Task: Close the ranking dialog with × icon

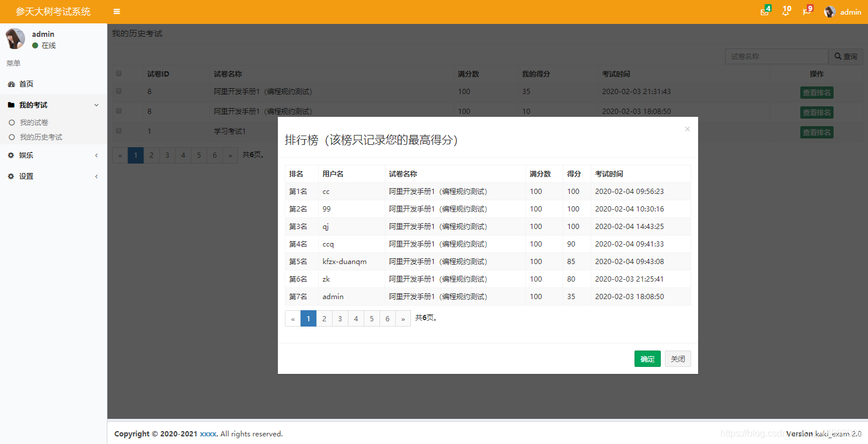Action: coord(687,129)
